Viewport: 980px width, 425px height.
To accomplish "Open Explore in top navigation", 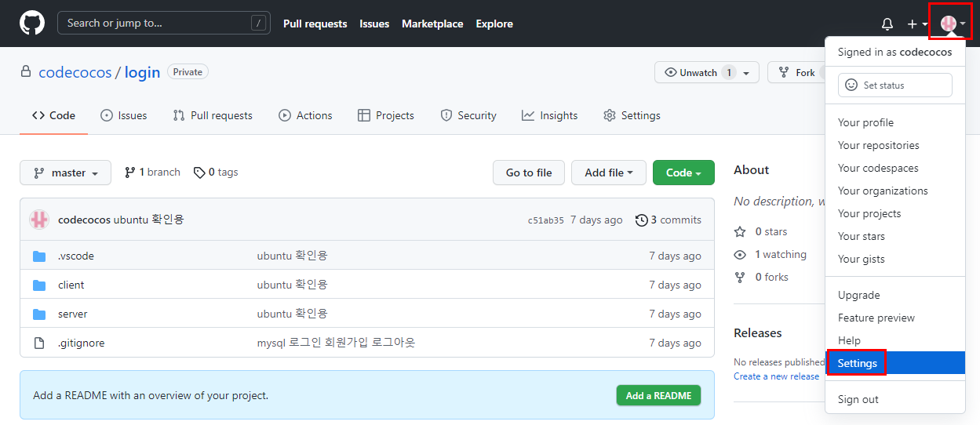I will [x=494, y=24].
